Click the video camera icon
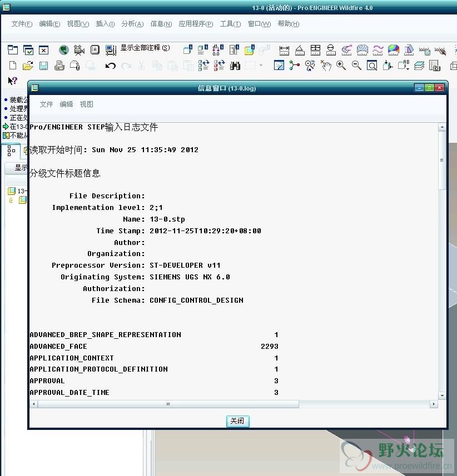Image resolution: width=457 pixels, height=476 pixels. pos(79,50)
